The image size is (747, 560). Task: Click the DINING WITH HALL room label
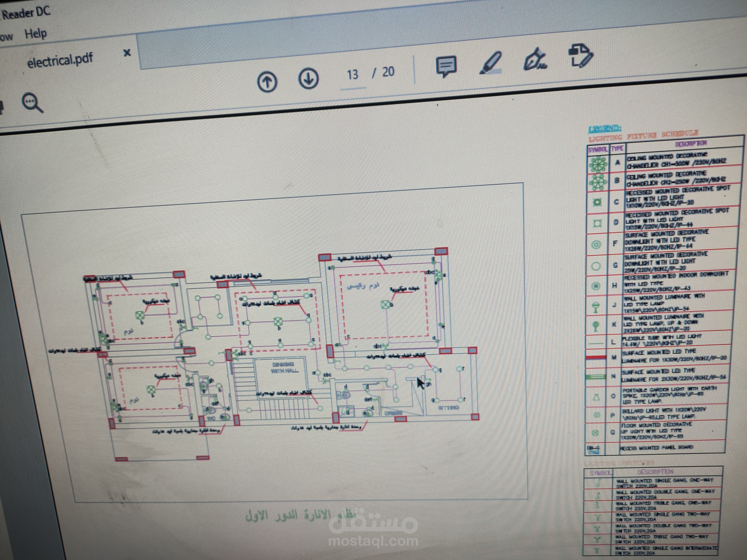(x=284, y=368)
